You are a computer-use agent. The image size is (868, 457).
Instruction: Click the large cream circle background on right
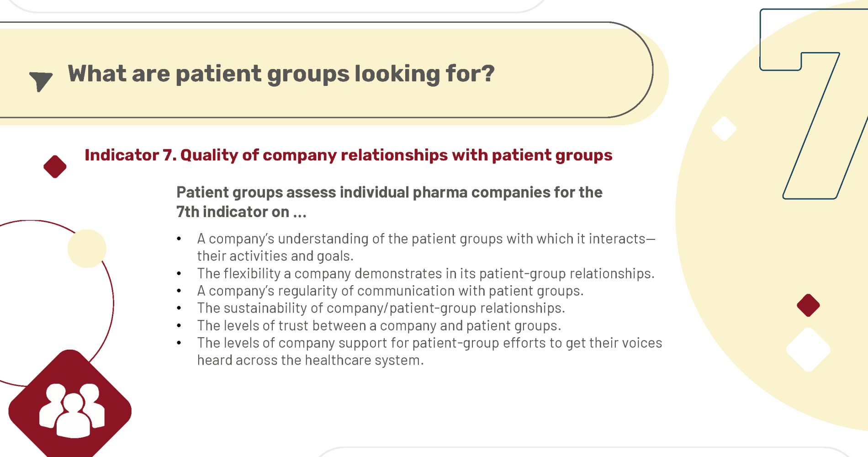(749, 256)
